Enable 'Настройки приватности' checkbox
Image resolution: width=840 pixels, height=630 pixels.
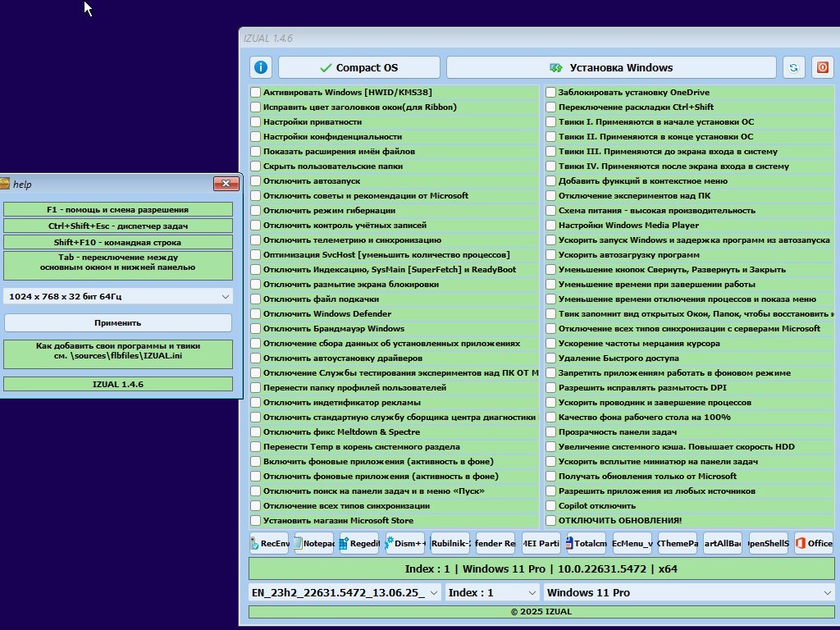click(x=256, y=121)
